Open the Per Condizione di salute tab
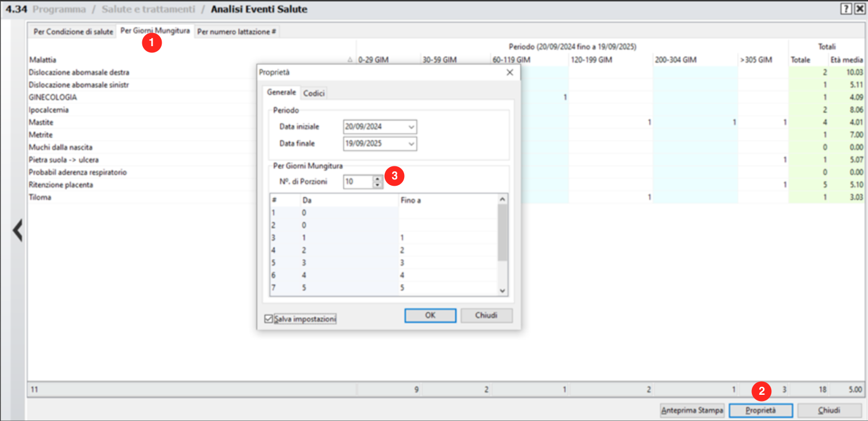 coord(73,32)
